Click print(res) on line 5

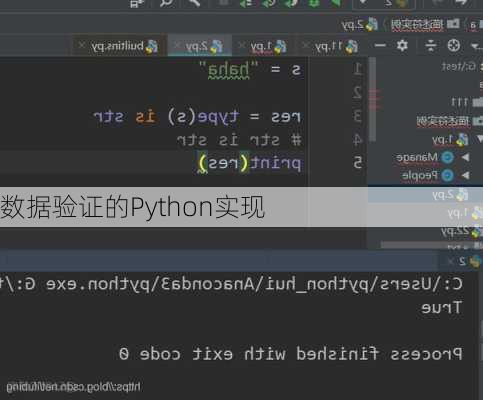(x=250, y=163)
